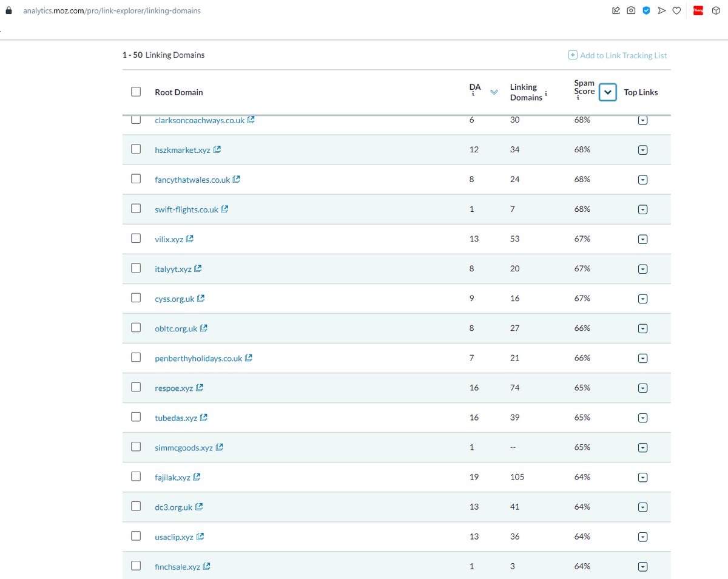Expand Top Links for tubedas.xyz
The width and height of the screenshot is (728, 579).
642,418
